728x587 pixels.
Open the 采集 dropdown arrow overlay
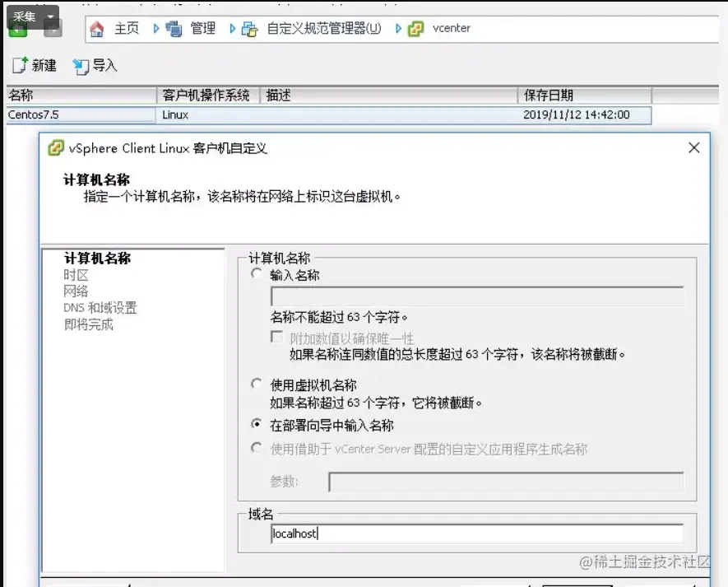[51, 16]
